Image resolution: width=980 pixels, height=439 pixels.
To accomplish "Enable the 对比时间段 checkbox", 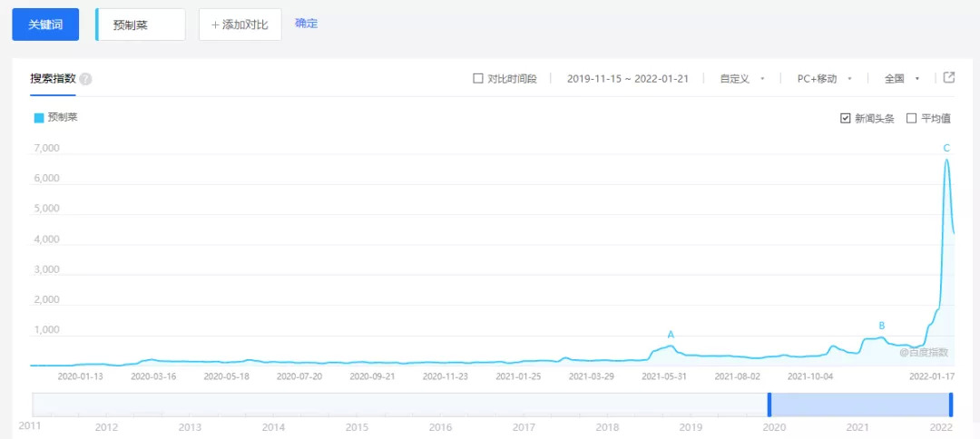I will coord(478,79).
